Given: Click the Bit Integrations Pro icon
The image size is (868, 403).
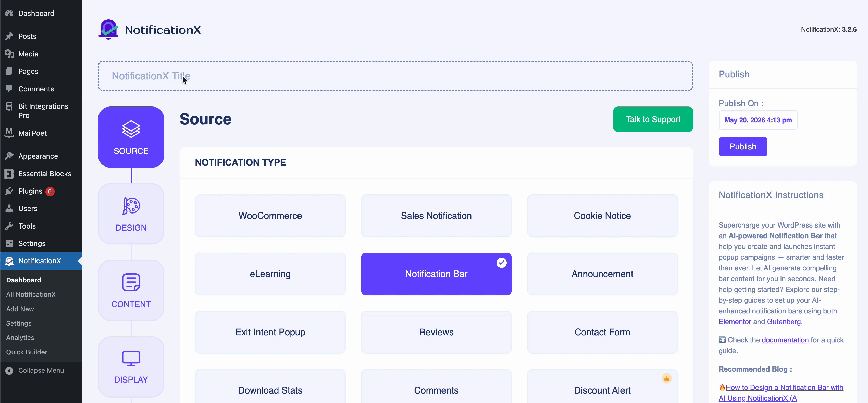Looking at the screenshot, I should tap(9, 106).
